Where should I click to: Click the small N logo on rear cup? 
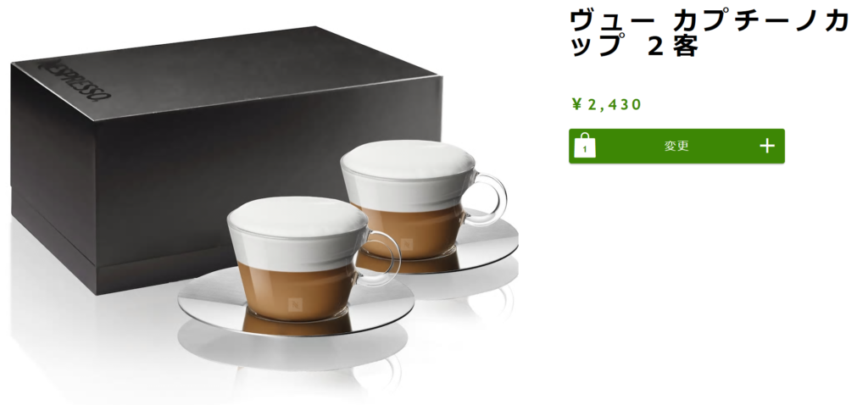(x=408, y=243)
